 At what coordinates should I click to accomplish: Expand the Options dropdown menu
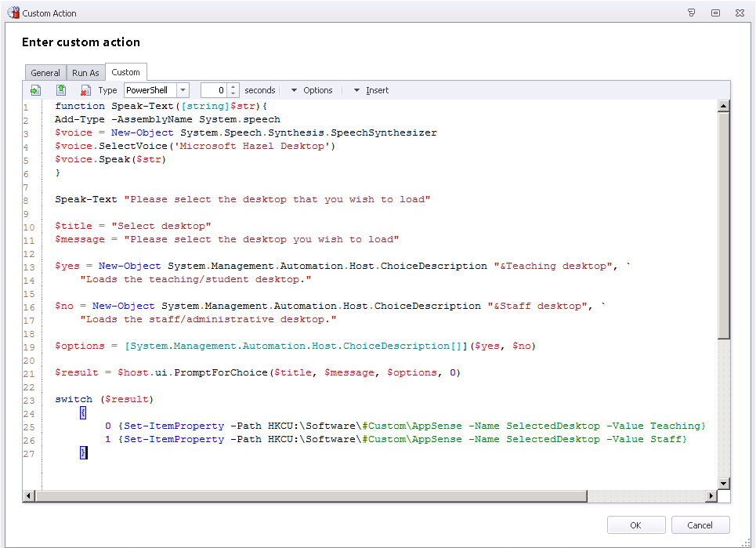tap(312, 90)
